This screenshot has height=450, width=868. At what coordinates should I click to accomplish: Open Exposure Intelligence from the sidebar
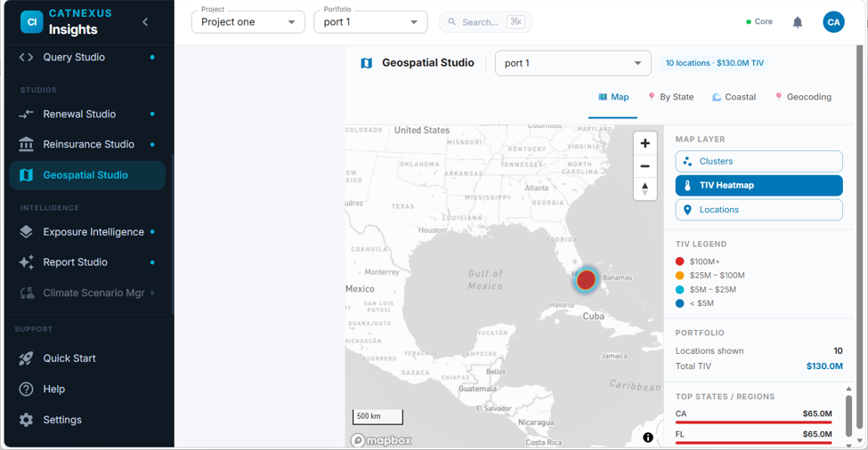(87, 232)
